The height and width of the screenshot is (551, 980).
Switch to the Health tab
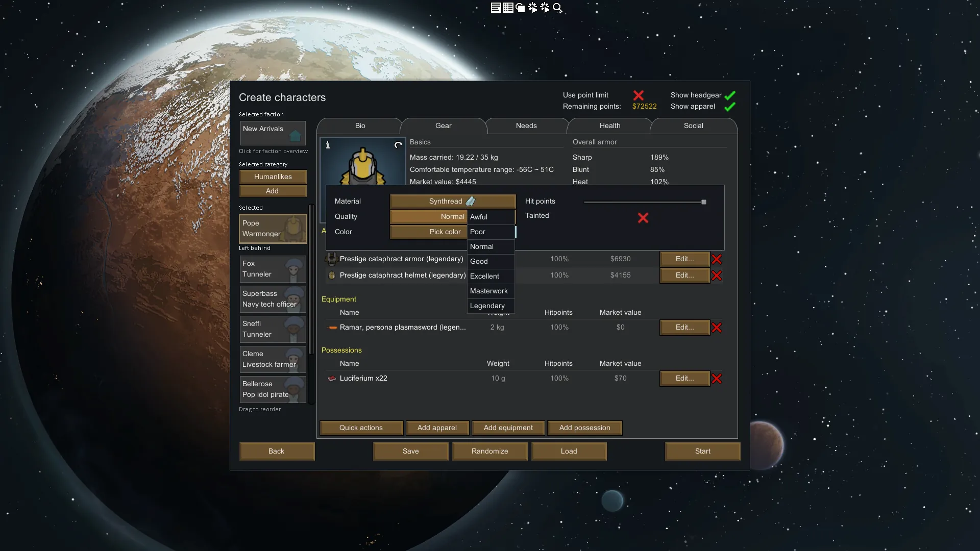pos(610,126)
